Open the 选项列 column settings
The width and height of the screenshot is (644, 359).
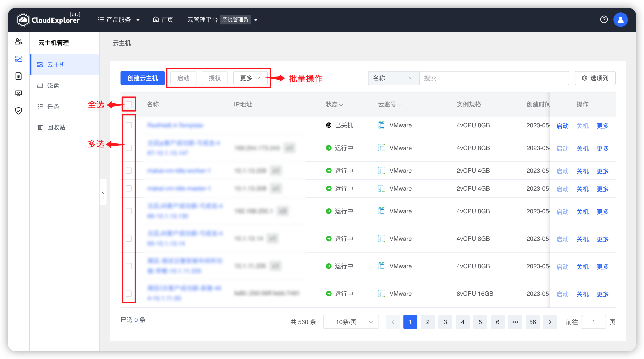click(x=595, y=78)
